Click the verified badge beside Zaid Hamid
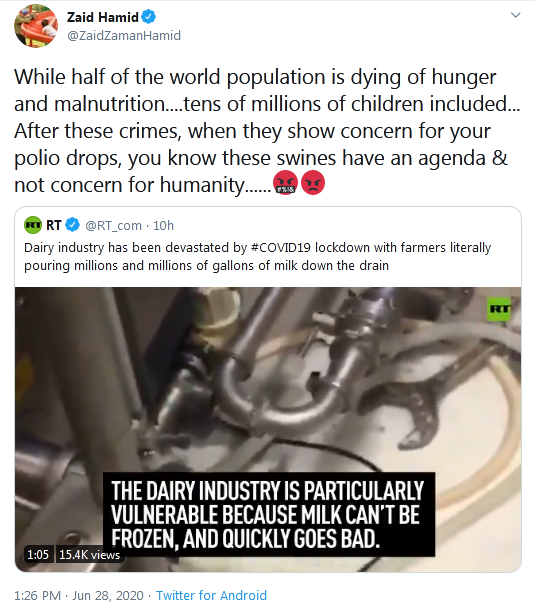The height and width of the screenshot is (605, 535). click(149, 17)
